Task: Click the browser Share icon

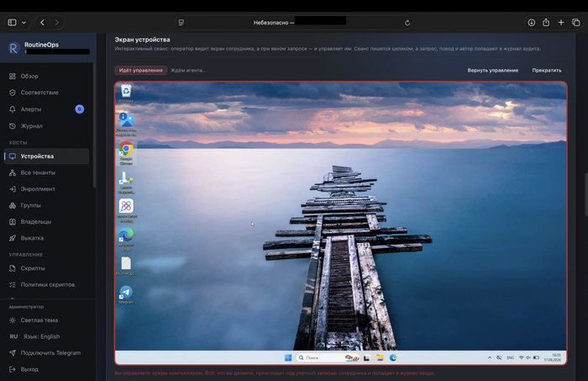Action: coord(546,22)
